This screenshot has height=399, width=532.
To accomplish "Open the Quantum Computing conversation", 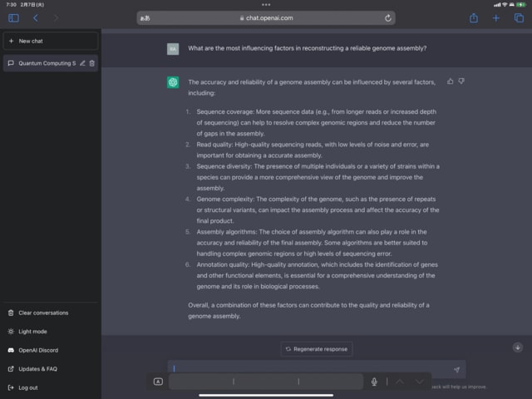I will [x=42, y=63].
